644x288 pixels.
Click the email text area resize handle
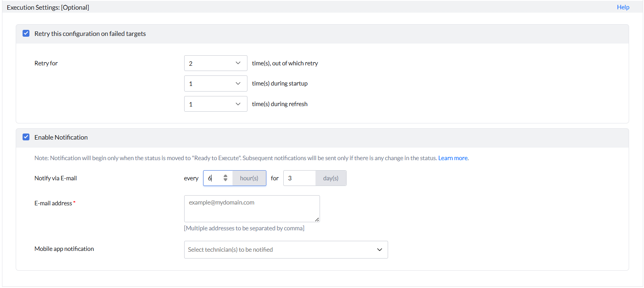tap(317, 219)
